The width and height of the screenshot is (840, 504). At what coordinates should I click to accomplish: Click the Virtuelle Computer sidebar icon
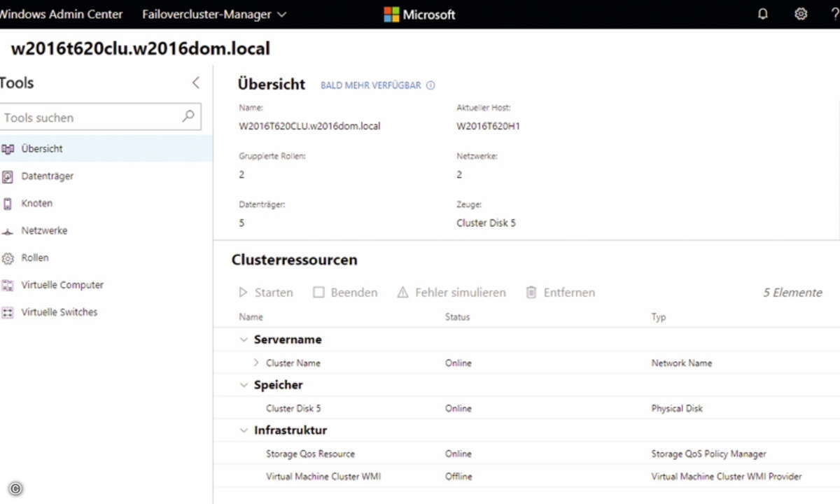[x=8, y=286]
